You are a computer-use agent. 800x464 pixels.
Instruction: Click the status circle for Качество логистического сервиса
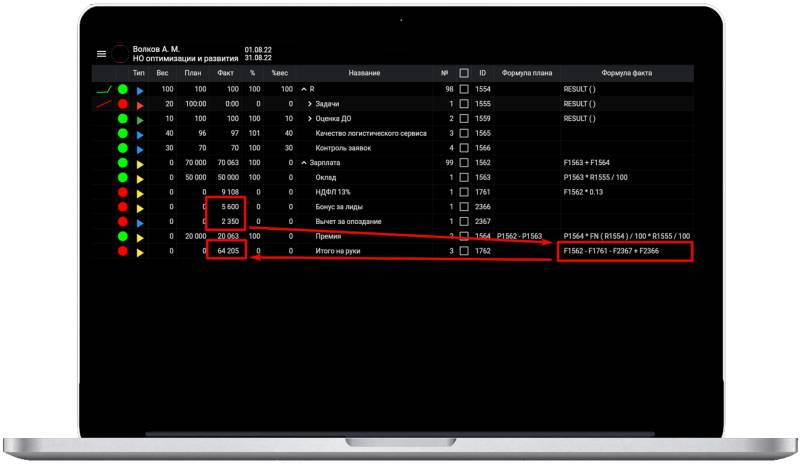(123, 133)
